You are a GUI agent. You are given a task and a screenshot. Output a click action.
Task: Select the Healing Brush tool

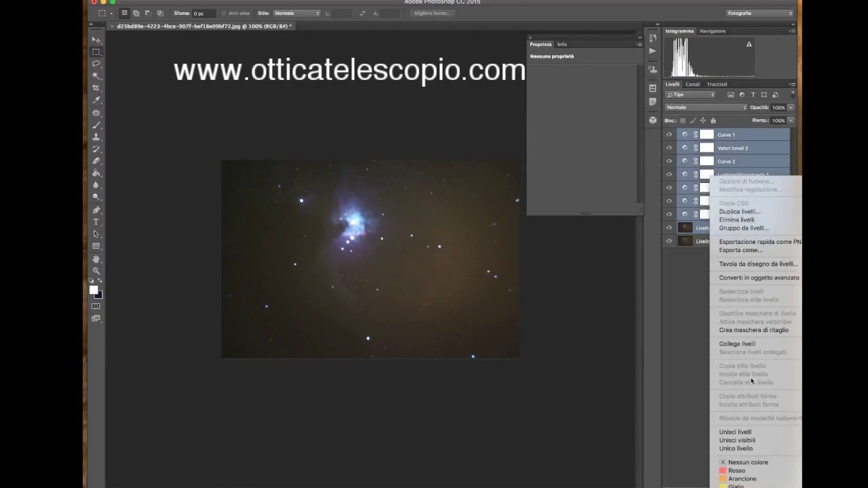96,113
